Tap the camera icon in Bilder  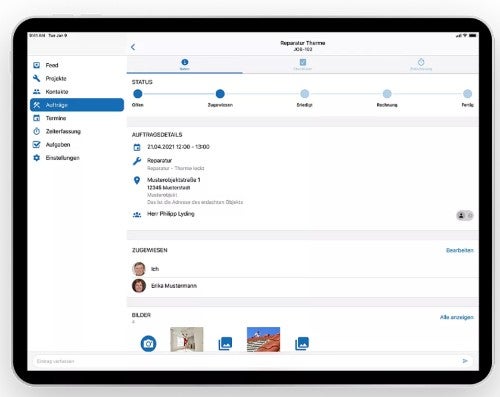[148, 343]
